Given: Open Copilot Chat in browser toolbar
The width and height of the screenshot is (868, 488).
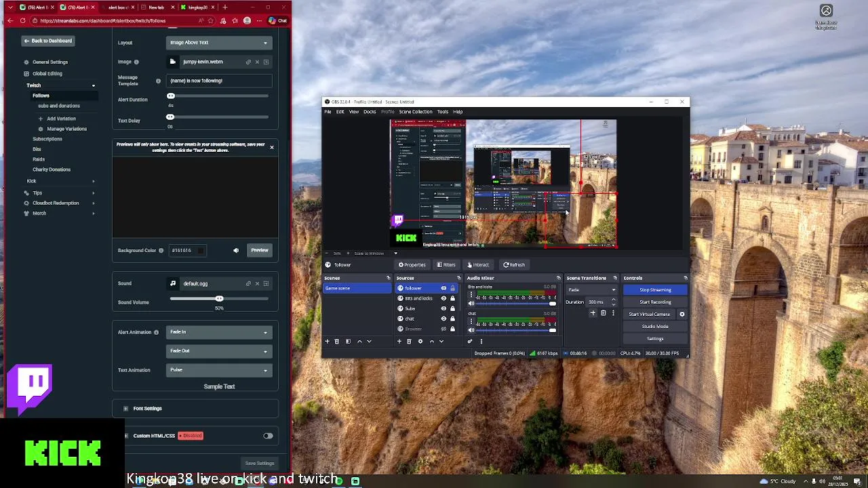Looking at the screenshot, I should (x=277, y=20).
